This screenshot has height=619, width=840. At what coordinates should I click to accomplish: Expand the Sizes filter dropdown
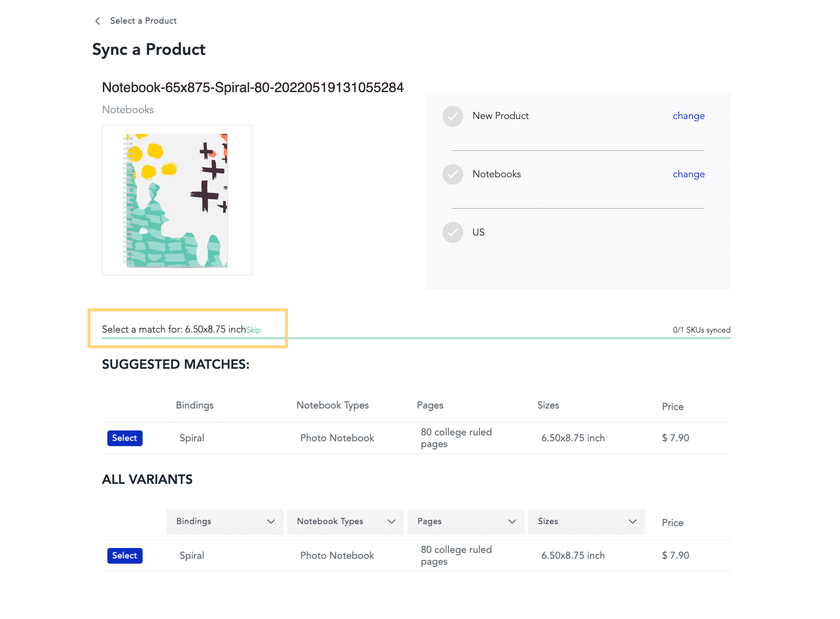coord(587,522)
